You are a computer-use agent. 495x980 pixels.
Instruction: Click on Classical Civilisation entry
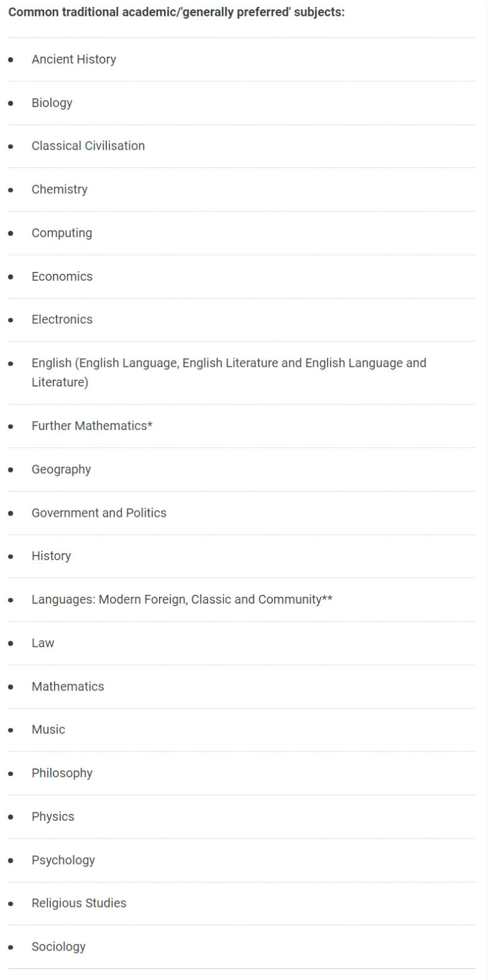point(88,145)
